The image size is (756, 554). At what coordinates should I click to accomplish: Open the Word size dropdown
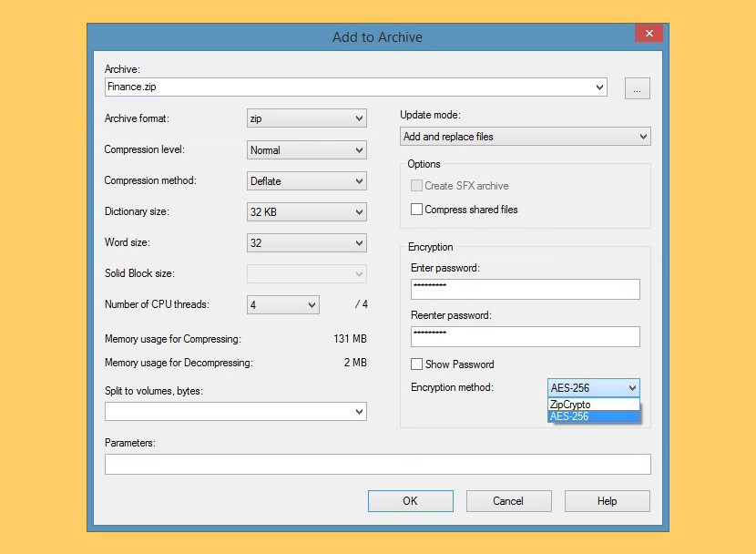(x=307, y=243)
